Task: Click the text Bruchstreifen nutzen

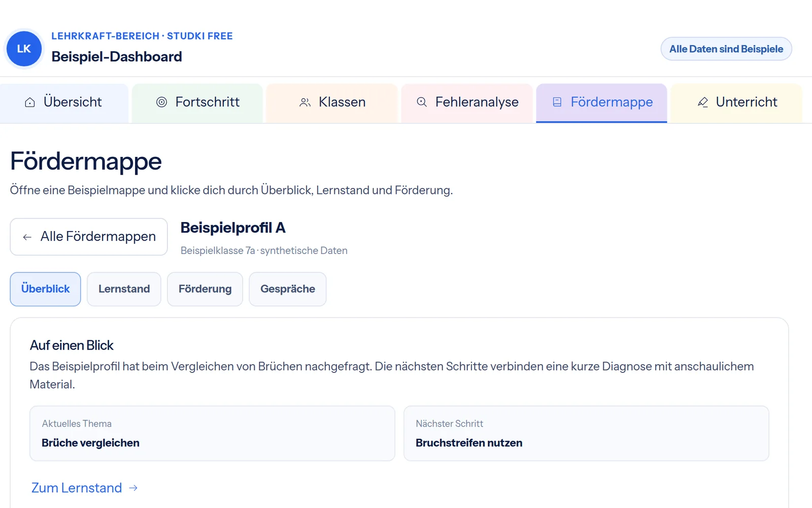Action: (469, 443)
